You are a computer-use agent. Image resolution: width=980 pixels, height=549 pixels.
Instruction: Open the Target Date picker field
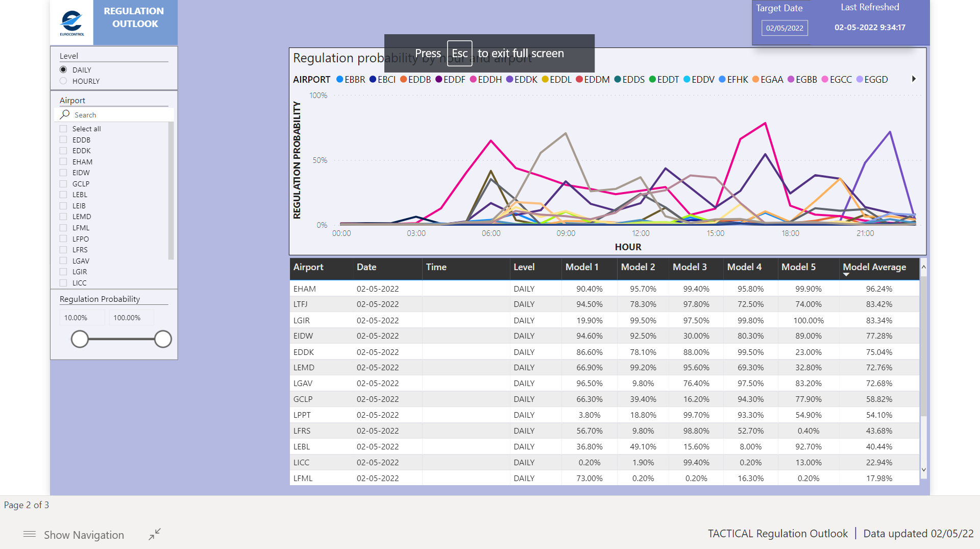[785, 28]
